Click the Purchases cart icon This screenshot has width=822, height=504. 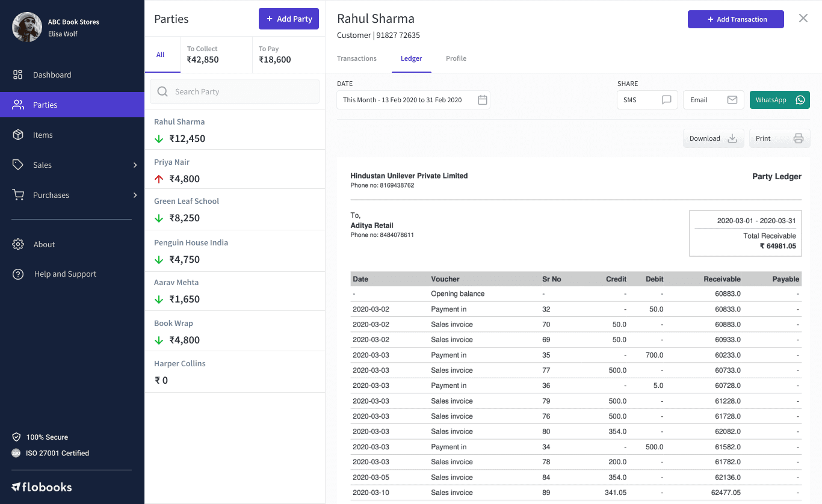pyautogui.click(x=18, y=195)
